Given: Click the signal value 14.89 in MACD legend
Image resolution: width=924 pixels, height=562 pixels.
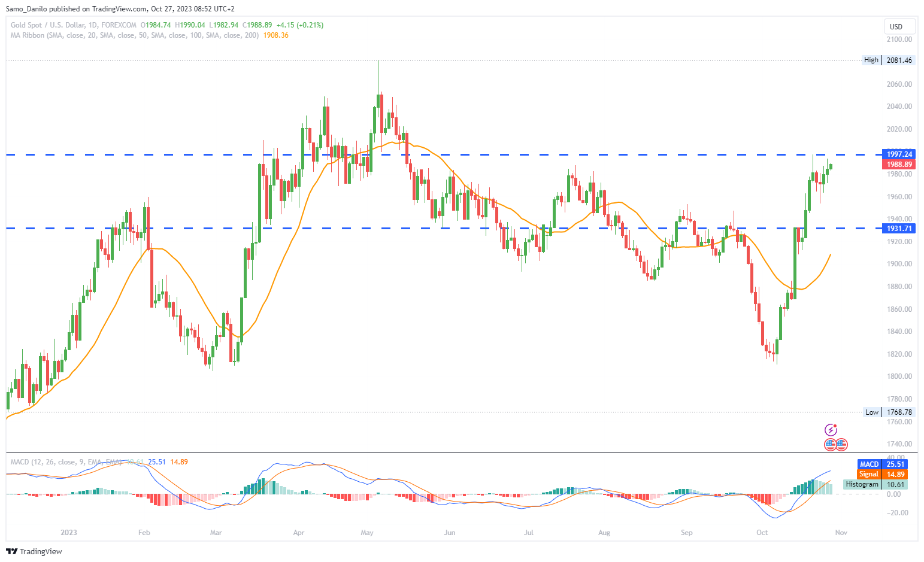Looking at the screenshot, I should [x=179, y=462].
